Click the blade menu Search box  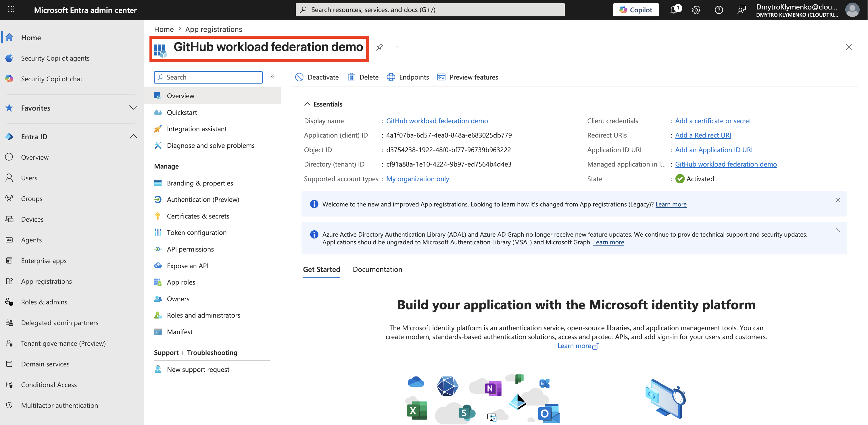(x=208, y=77)
